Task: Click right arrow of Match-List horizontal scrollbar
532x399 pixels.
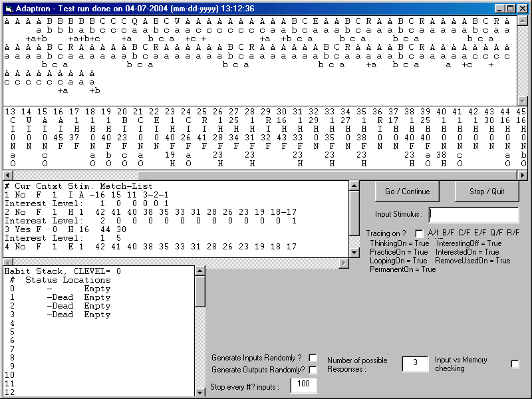Action: tap(344, 263)
